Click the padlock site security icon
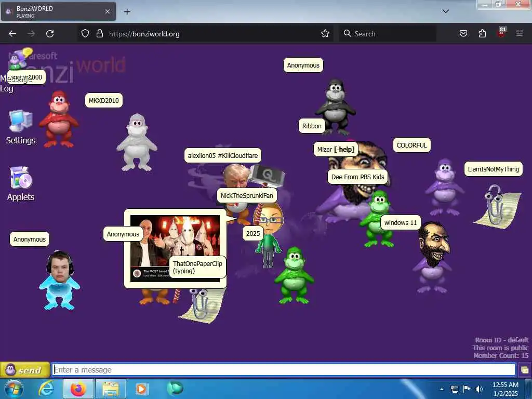 point(99,34)
